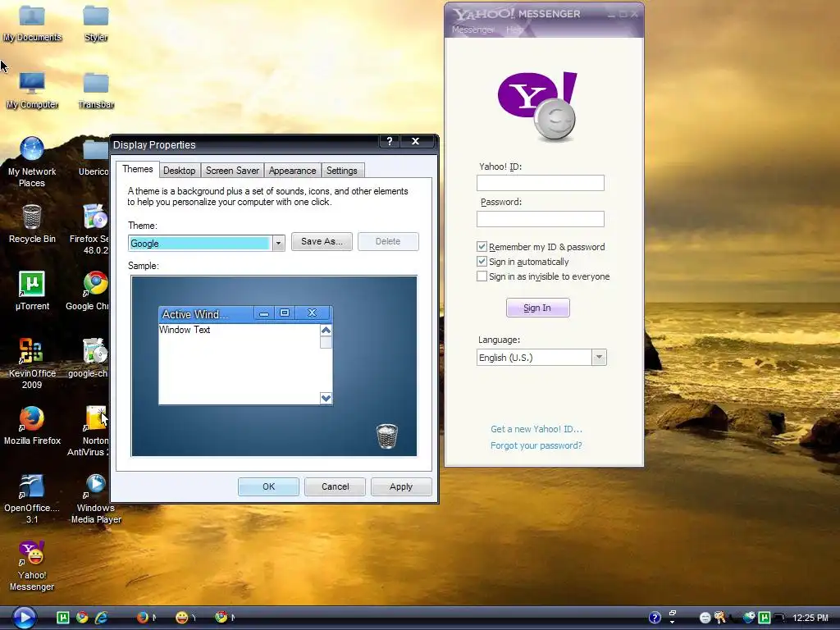Click OK in Display Properties
840x630 pixels.
pos(268,486)
